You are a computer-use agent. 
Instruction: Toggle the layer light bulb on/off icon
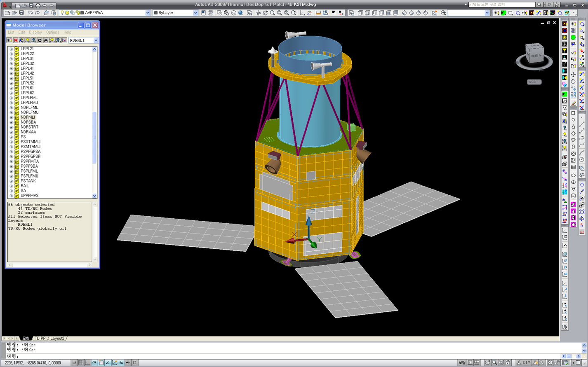tap(62, 13)
